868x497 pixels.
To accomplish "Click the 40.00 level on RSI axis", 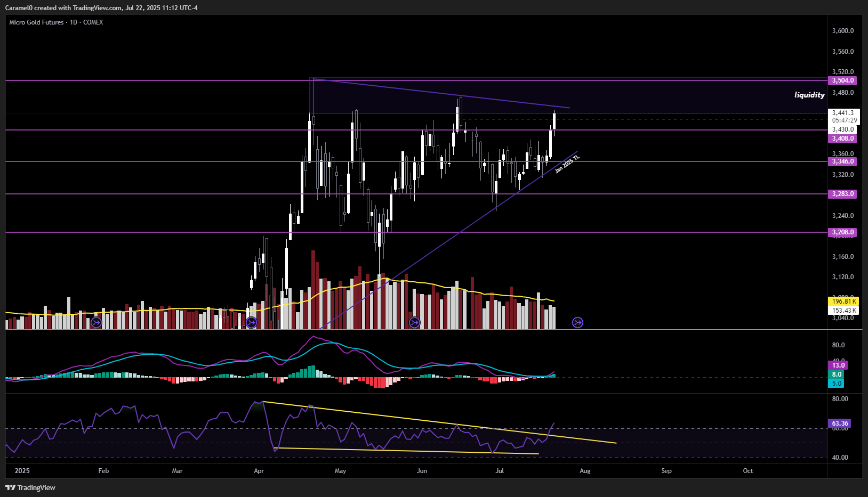I will pos(840,458).
